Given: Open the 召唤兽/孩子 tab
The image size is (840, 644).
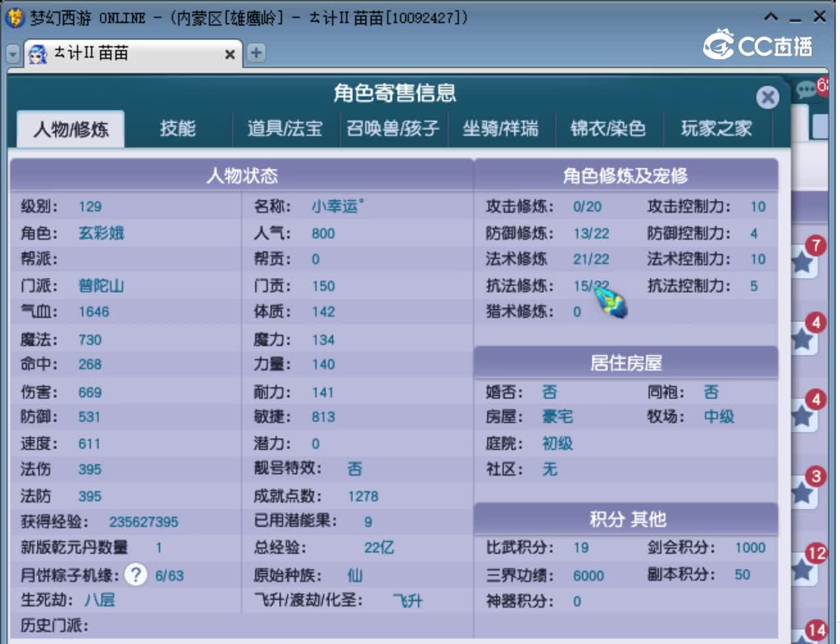Looking at the screenshot, I should 392,129.
